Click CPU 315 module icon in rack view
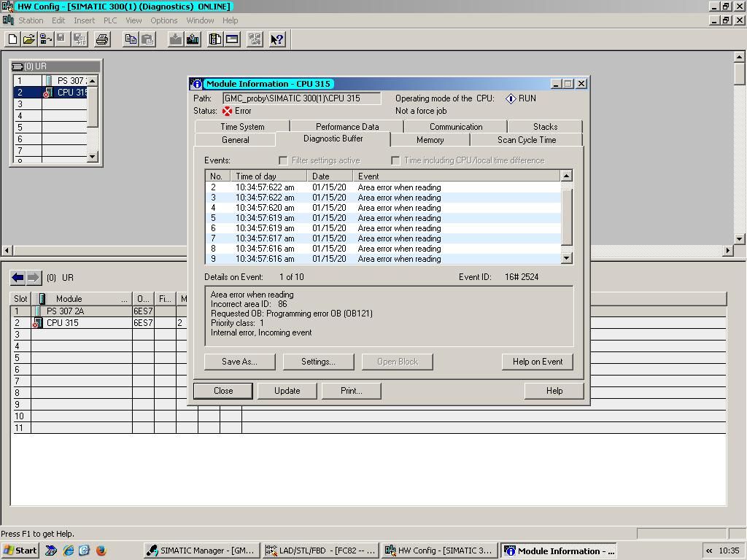Viewport: 747px width, 560px height. click(x=48, y=92)
